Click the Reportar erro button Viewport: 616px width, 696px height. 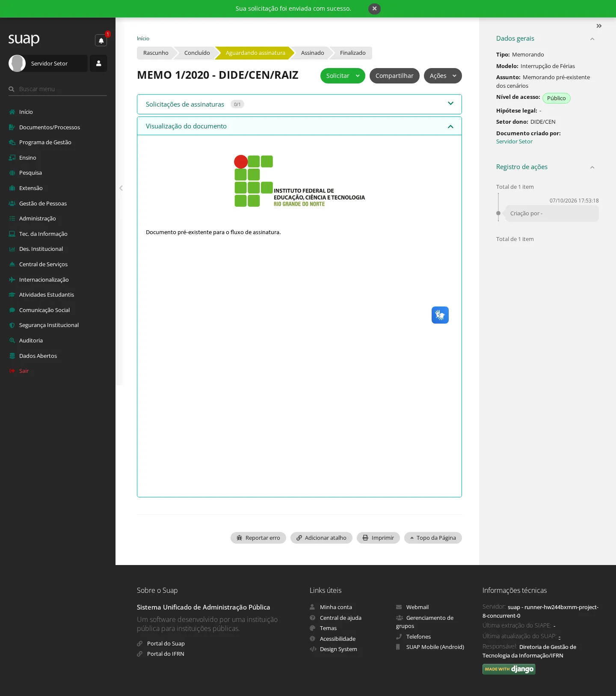point(258,538)
